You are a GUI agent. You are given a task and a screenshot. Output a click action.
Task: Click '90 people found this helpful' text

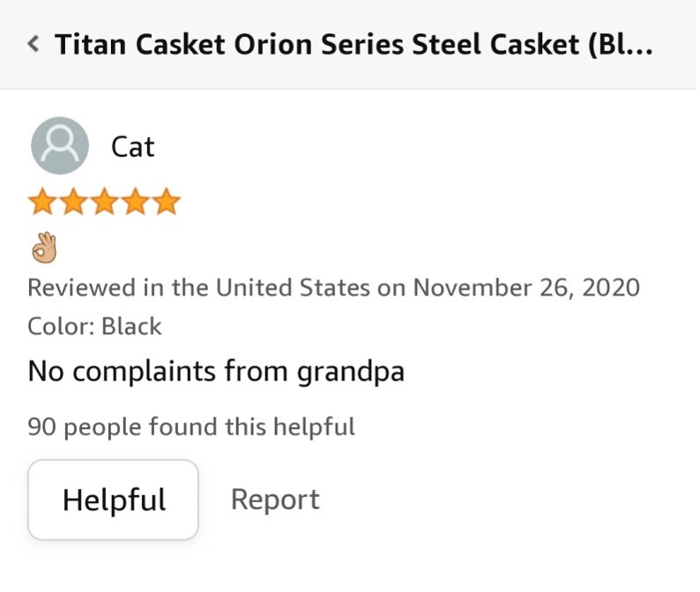[191, 427]
